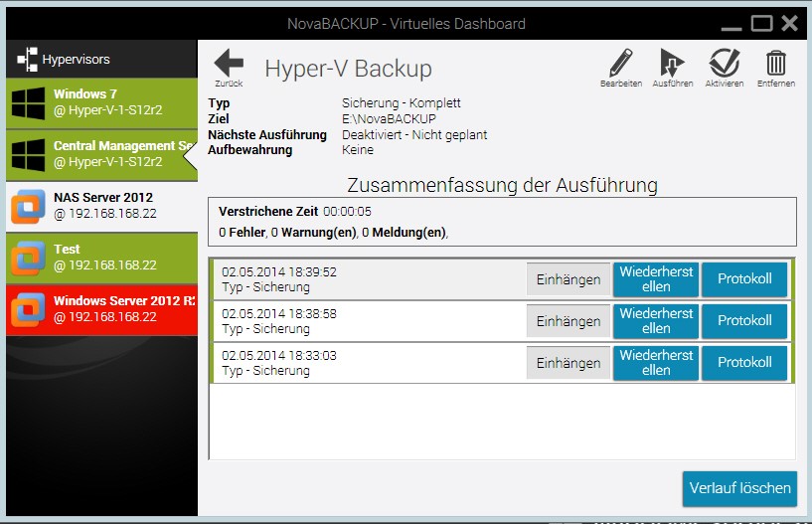812x524 pixels.
Task: Click the Hypervisors tree icon
Action: point(27,60)
